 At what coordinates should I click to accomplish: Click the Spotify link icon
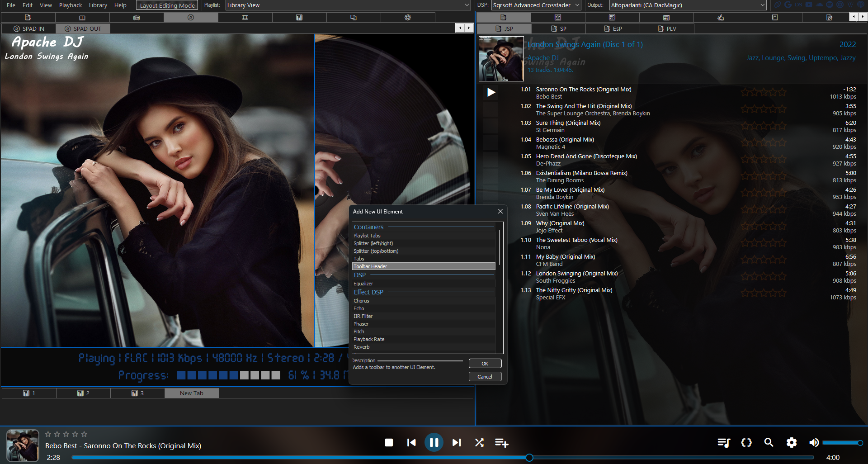tap(830, 5)
